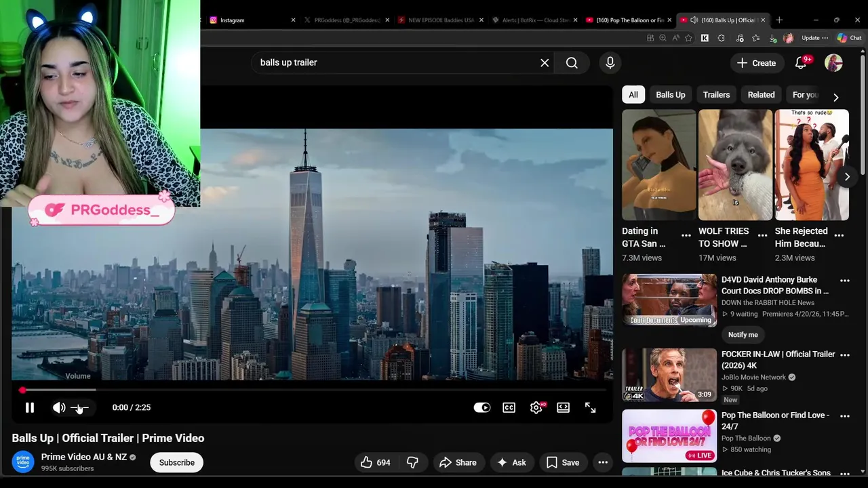
Task: Click the K extension icon in toolbar
Action: tap(705, 38)
